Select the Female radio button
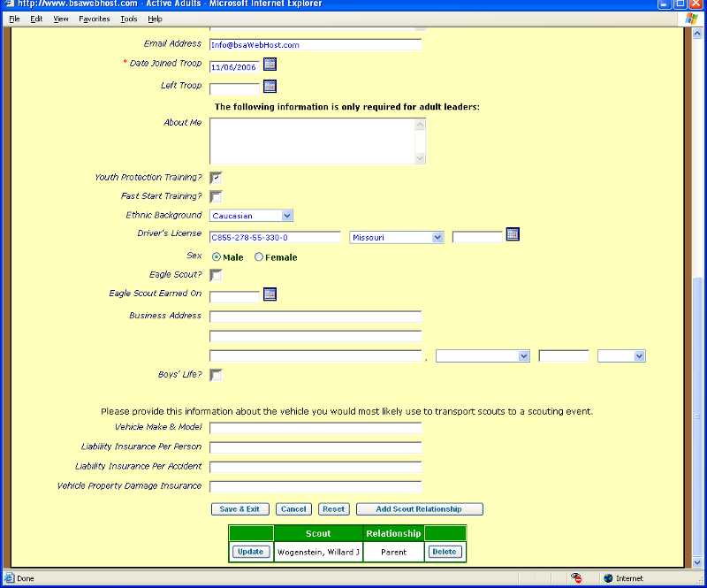 pos(258,256)
